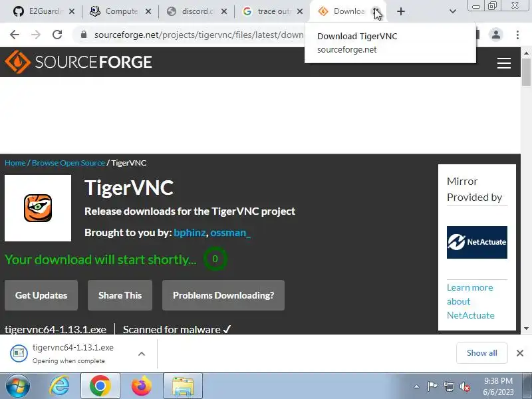Open the Chrome profile avatar
Viewport: 532px width, 399px height.
496,35
